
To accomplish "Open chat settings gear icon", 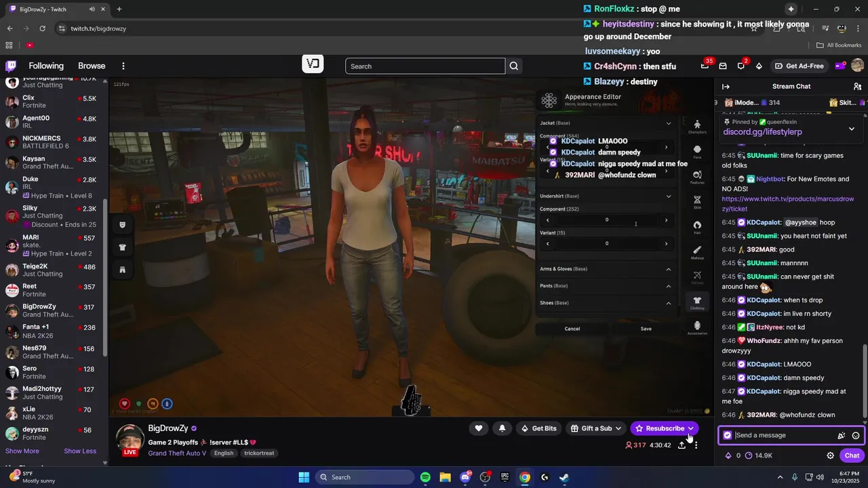I will pyautogui.click(x=830, y=455).
